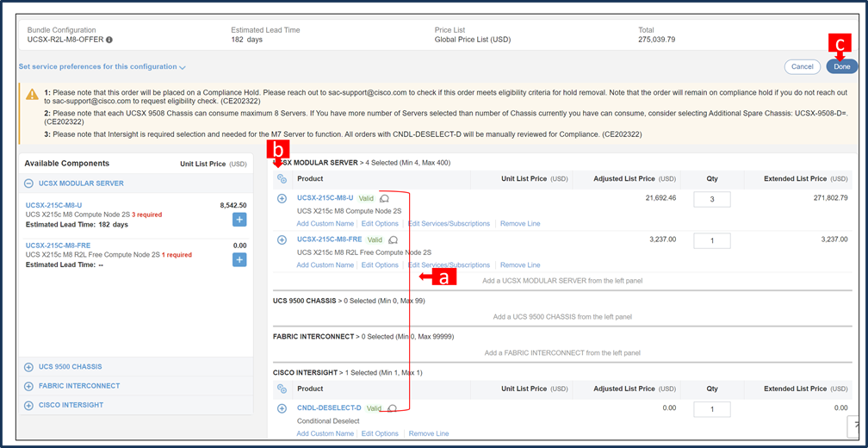Click the expand-all icon in Cisco Intersight header

(282, 389)
